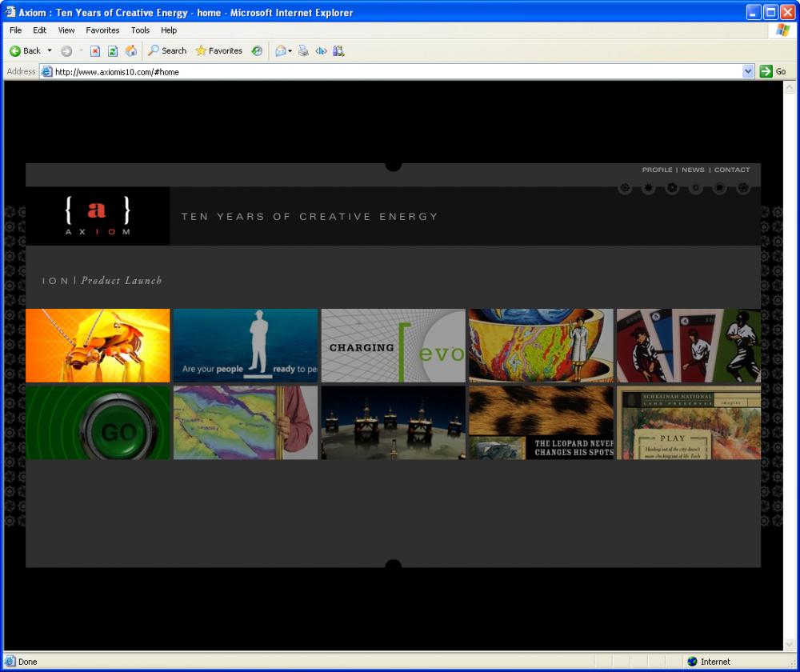Expand the Back button history dropdown arrow
Image resolution: width=800 pixels, height=672 pixels.
(x=50, y=51)
